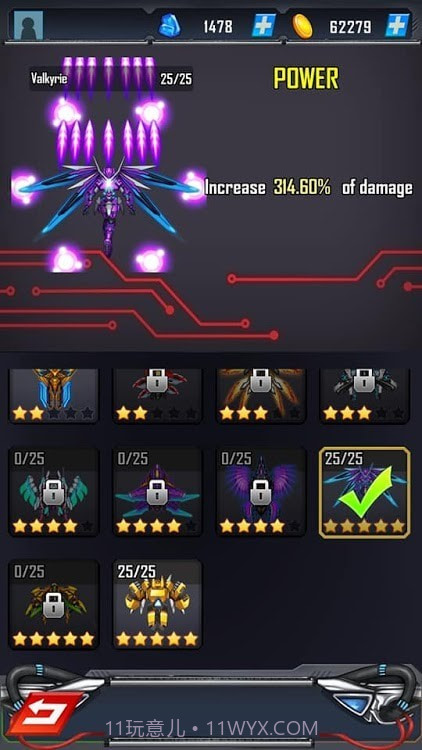Select the yellow five-star mech ship 25/25
Screen dimensions: 422x750
[x=157, y=604]
